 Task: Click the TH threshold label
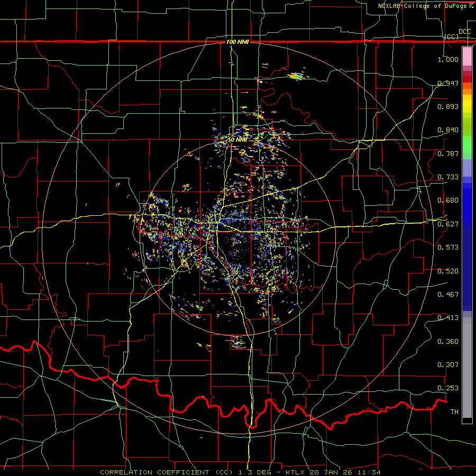point(454,412)
